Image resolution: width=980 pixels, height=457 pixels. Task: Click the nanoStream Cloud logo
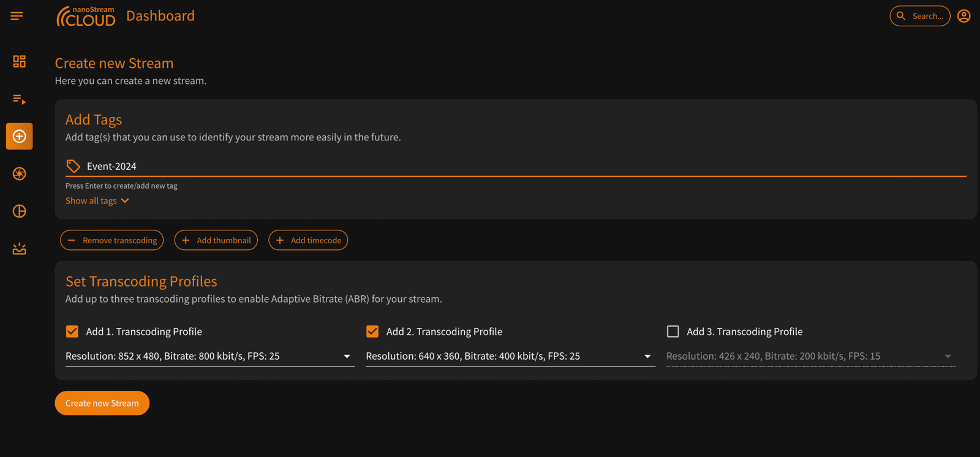pyautogui.click(x=86, y=17)
